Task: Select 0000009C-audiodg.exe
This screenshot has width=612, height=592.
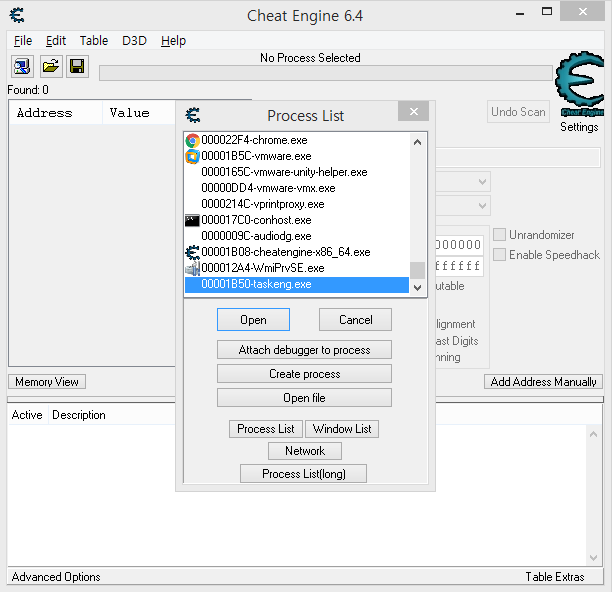Action: point(297,236)
